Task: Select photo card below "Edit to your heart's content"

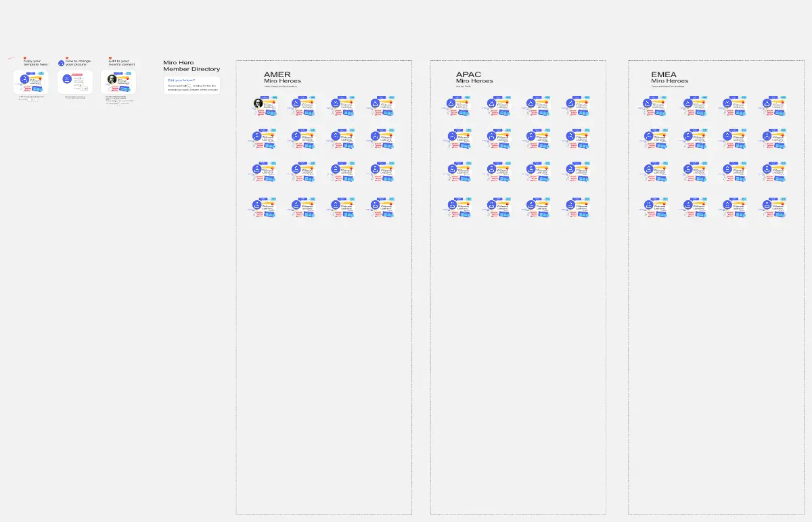Action: click(x=118, y=82)
